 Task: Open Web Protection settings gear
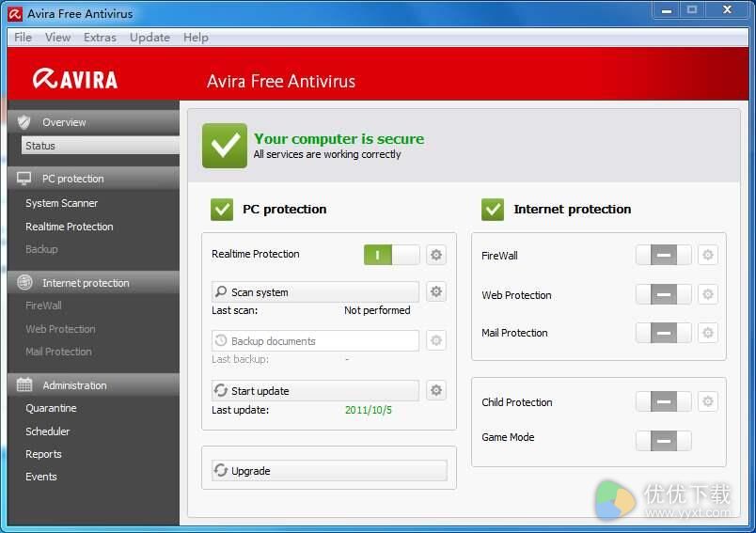tap(707, 294)
